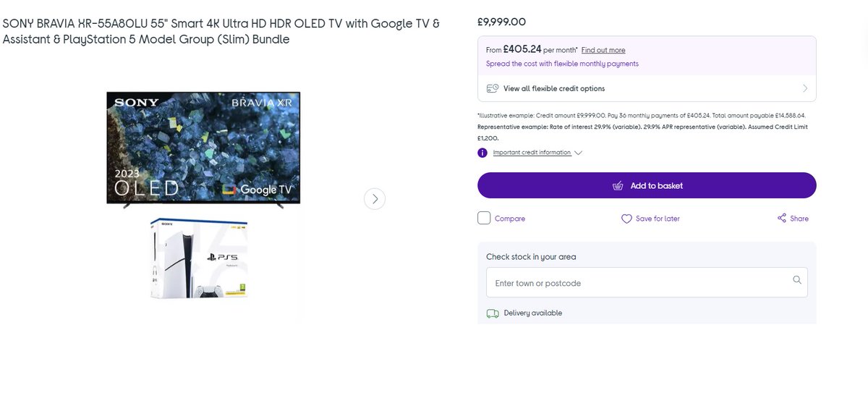
Task: Tick the Compare checkbox
Action: coord(484,218)
